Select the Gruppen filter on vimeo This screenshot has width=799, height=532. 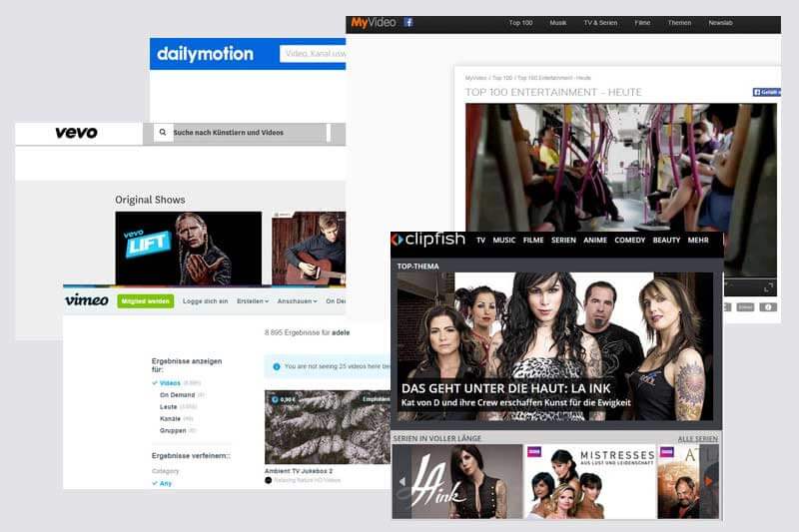tap(173, 431)
